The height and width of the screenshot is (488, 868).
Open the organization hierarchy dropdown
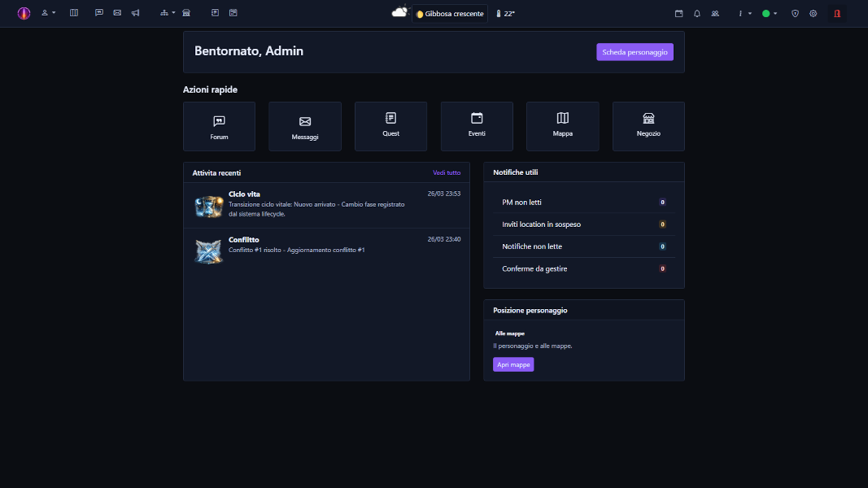pyautogui.click(x=168, y=13)
